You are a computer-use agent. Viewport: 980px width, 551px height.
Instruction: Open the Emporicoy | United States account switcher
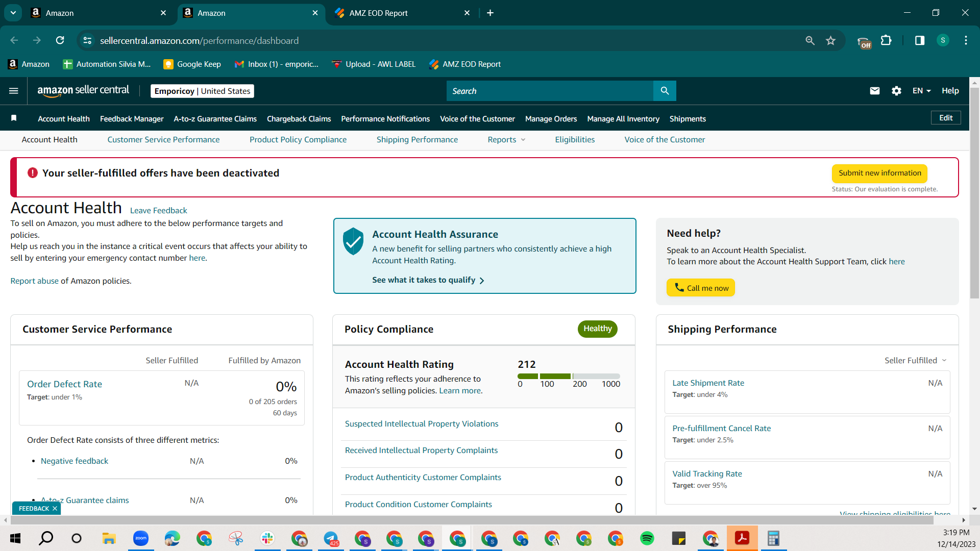202,91
